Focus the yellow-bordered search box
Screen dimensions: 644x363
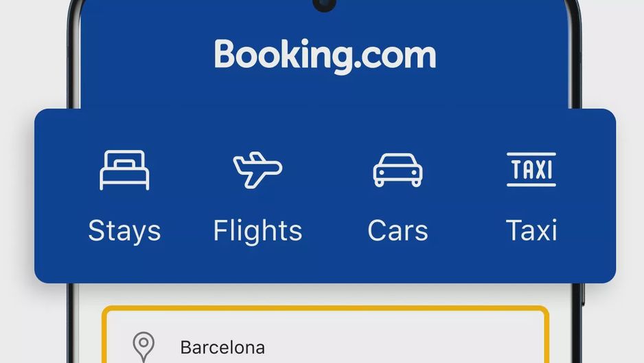point(325,334)
